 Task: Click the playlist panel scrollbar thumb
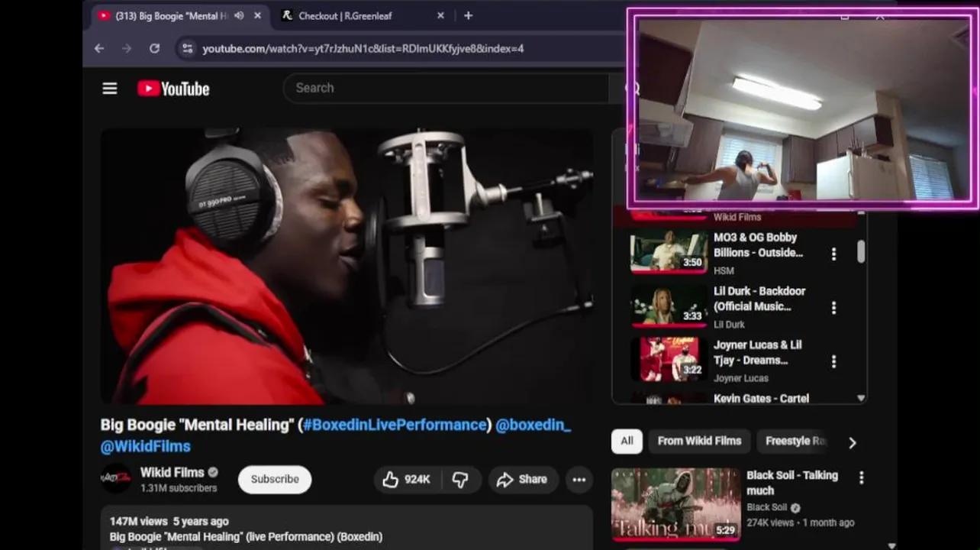[861, 252]
